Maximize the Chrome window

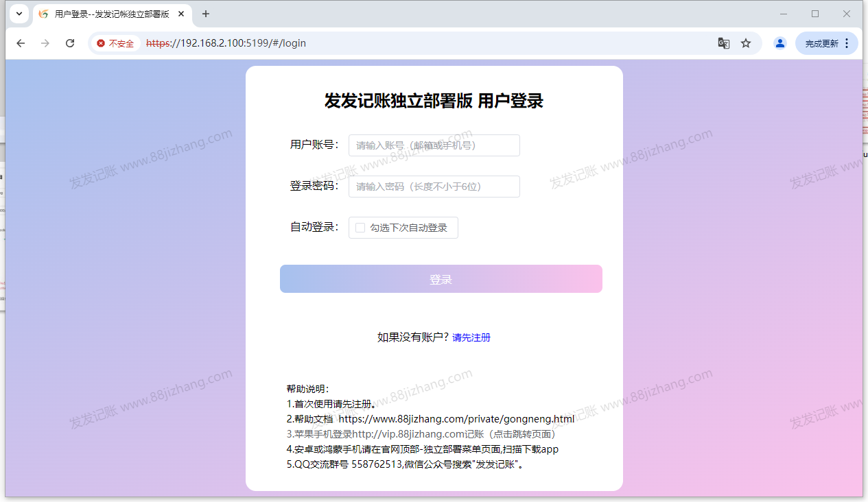click(815, 14)
